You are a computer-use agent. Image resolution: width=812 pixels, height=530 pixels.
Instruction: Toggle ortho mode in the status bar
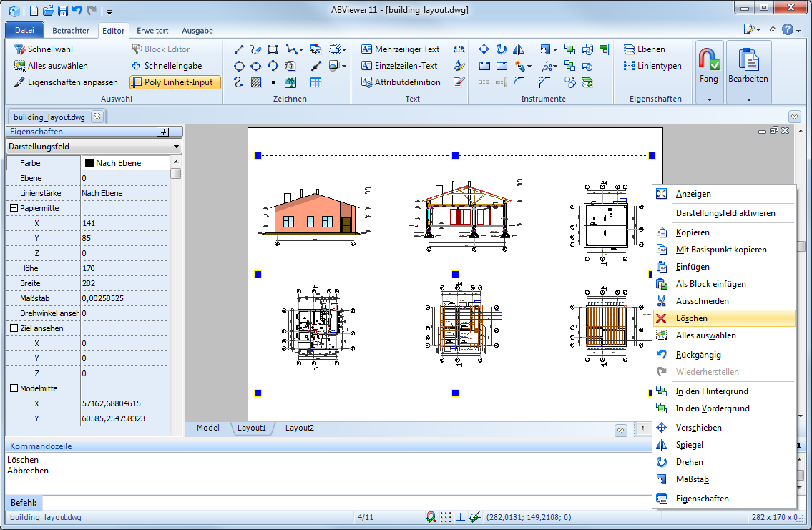460,517
